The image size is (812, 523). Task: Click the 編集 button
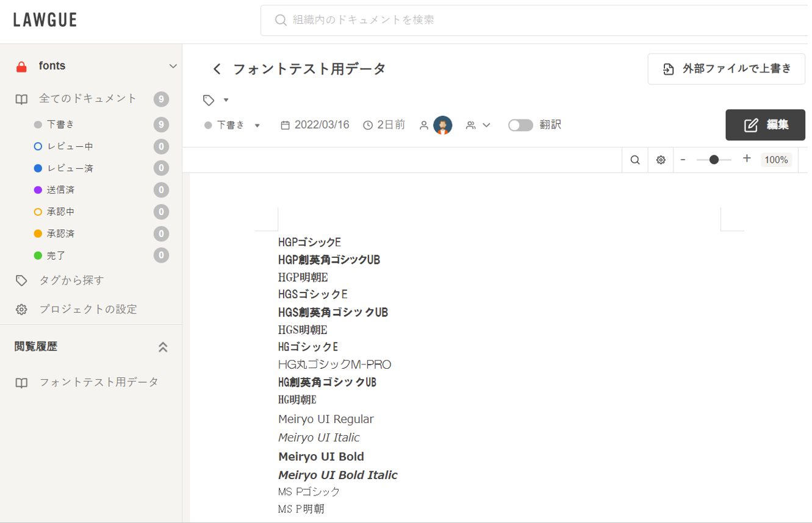tap(765, 125)
